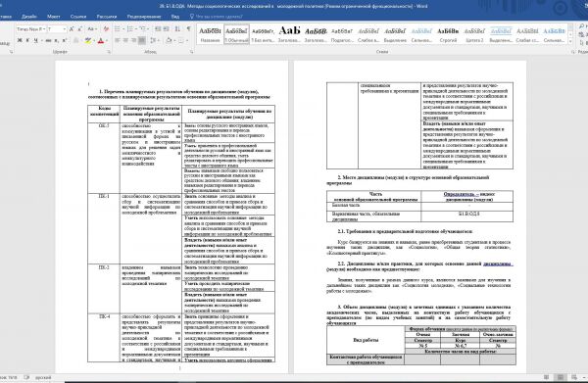Viewport: 588px width, 383px height.
Task: Apply subscript formatting
Action: tap(56, 40)
